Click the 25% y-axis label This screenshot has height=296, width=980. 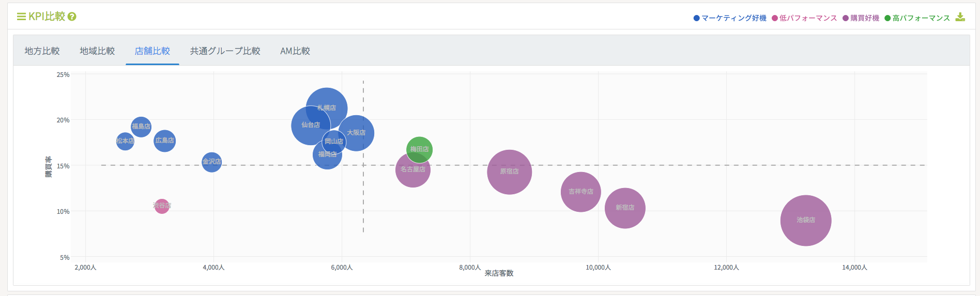click(63, 74)
